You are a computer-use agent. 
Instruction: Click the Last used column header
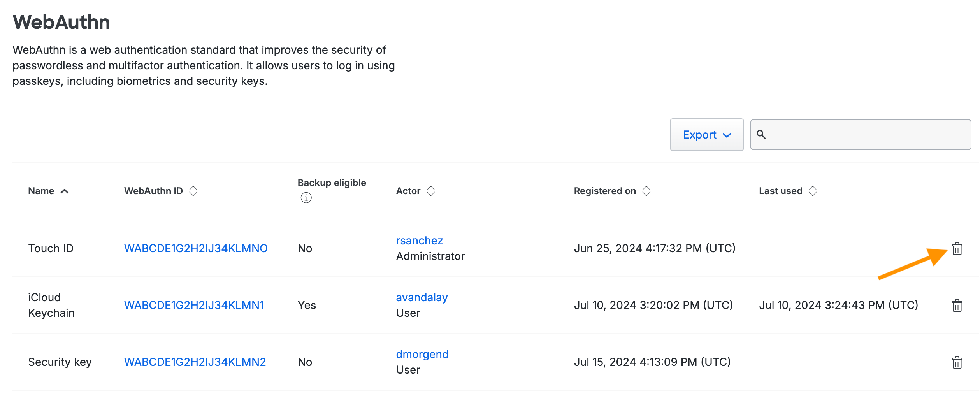coord(780,191)
